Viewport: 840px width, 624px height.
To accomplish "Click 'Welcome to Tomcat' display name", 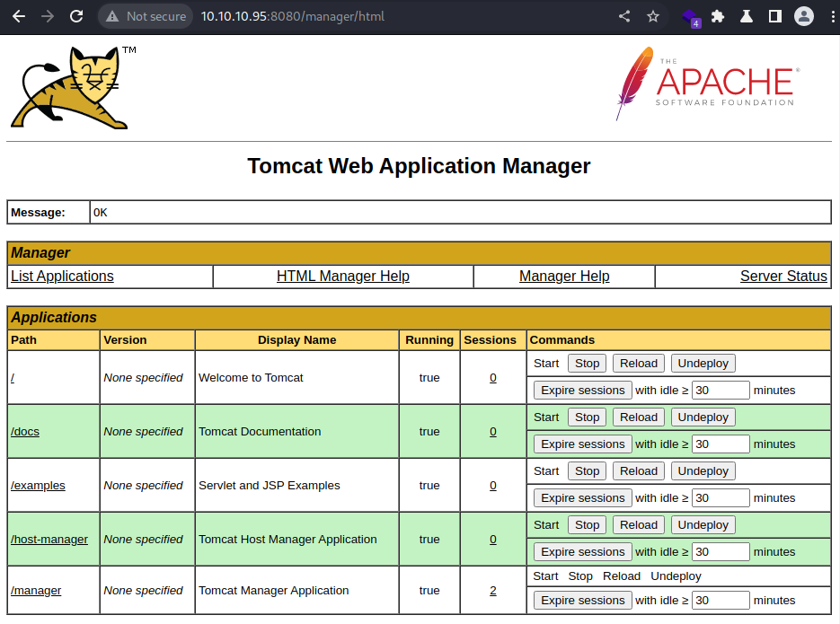I will [251, 378].
